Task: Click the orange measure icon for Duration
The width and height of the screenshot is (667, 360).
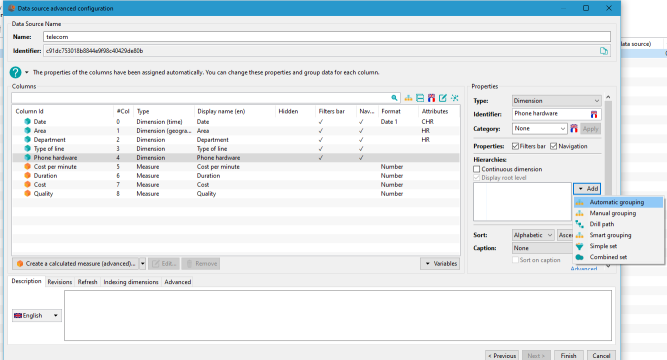Action: 28,175
